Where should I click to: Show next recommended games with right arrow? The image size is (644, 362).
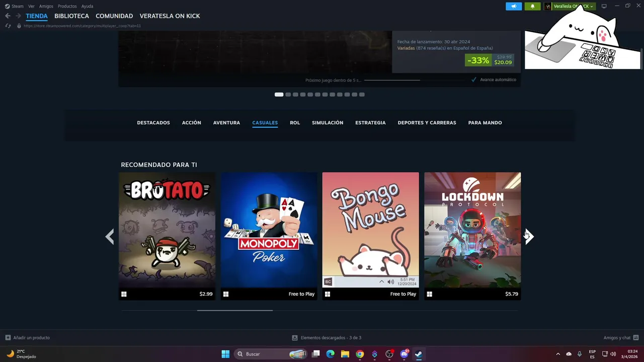pos(529,236)
